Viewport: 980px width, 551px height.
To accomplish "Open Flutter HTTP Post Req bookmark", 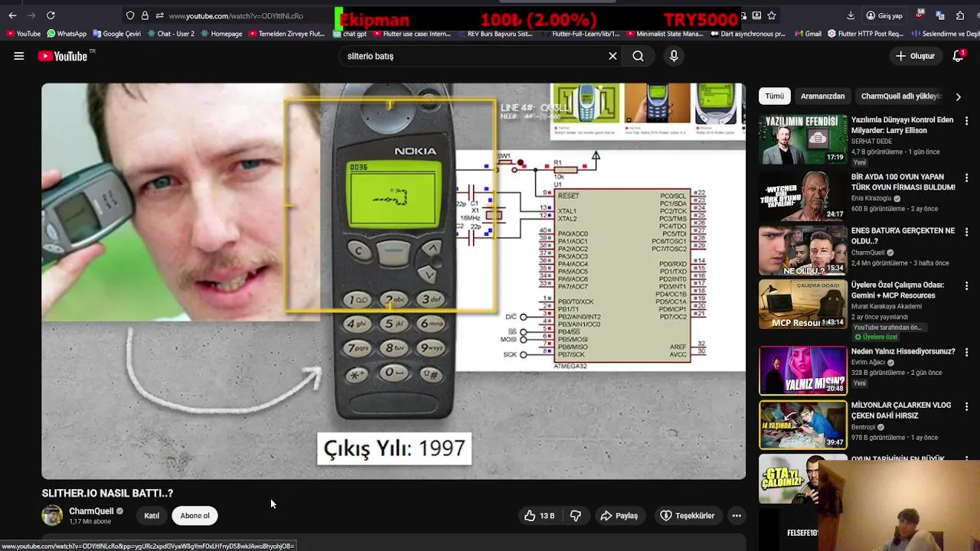I will (x=866, y=34).
